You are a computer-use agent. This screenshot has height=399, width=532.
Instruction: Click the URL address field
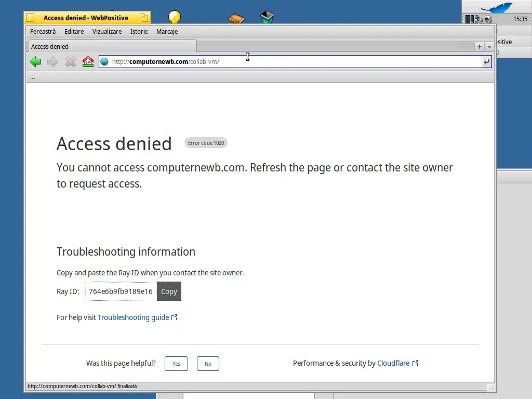click(x=295, y=62)
